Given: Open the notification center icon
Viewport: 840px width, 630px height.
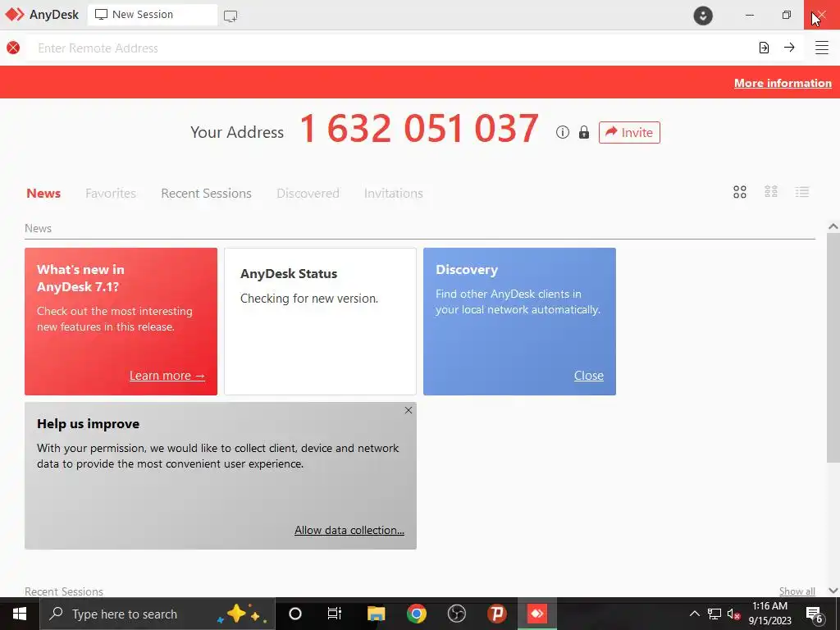Looking at the screenshot, I should pos(815,614).
